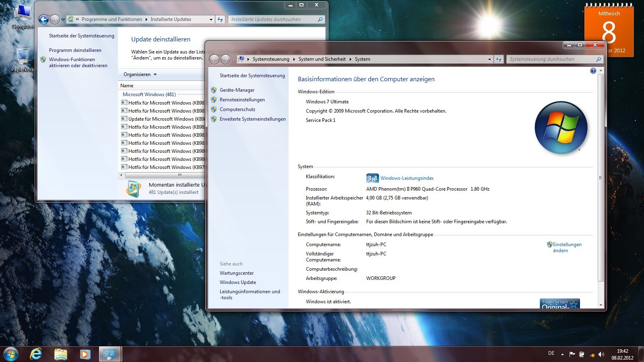Click the System und Sicherheit breadcrumb
Viewport: 644px width, 362px height.
point(322,59)
